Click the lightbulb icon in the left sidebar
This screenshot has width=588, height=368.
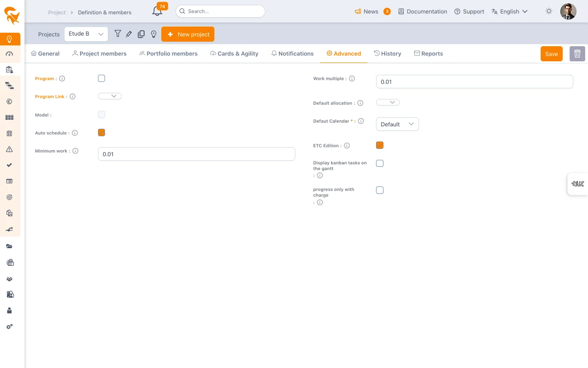pyautogui.click(x=9, y=39)
